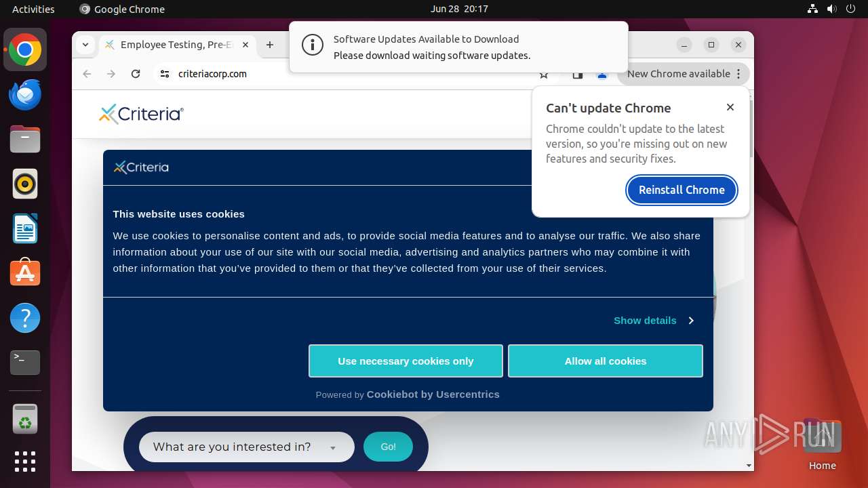Click the Go! button
This screenshot has height=488, width=868.
coord(388,447)
